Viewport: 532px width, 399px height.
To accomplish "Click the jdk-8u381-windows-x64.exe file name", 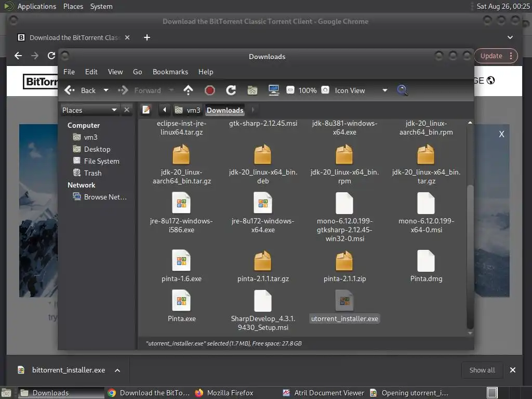I will tap(344, 128).
